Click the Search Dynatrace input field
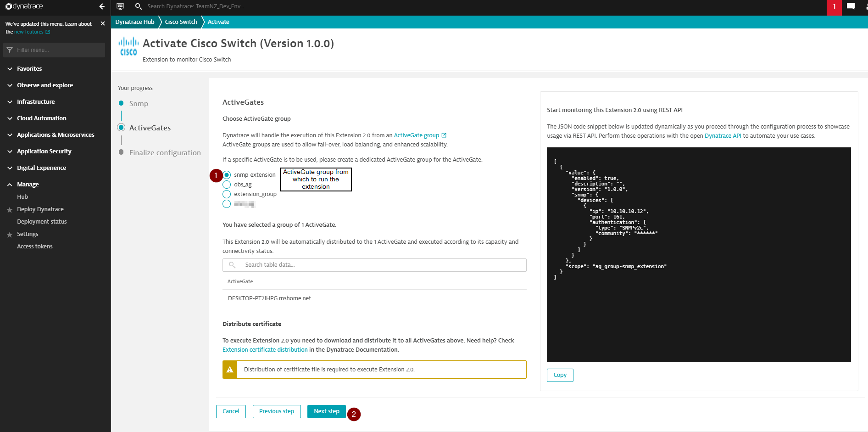868x432 pixels. [x=195, y=6]
